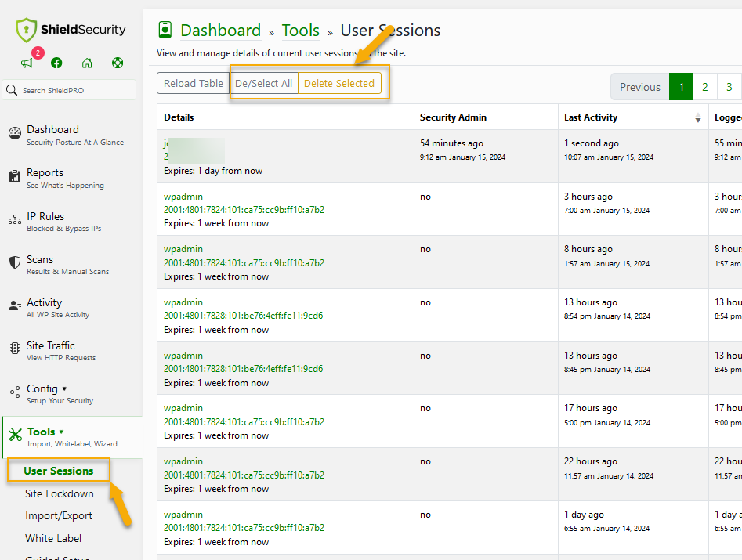
Task: Go to pagination page 2
Action: [705, 87]
